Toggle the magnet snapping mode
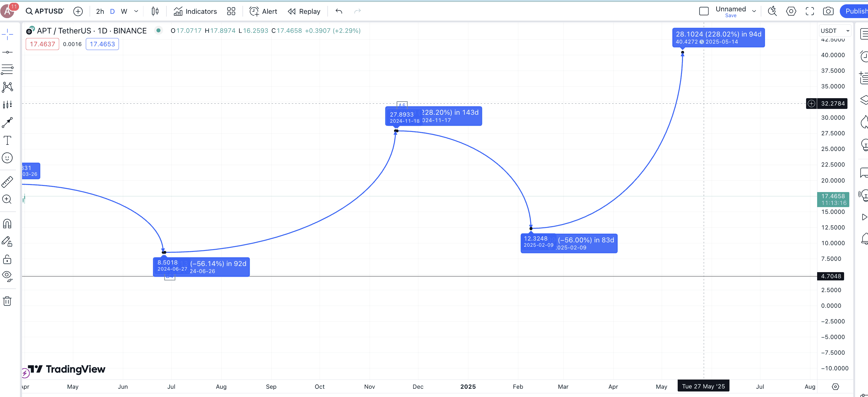Screen dimensions: 868x397 click(x=7, y=224)
